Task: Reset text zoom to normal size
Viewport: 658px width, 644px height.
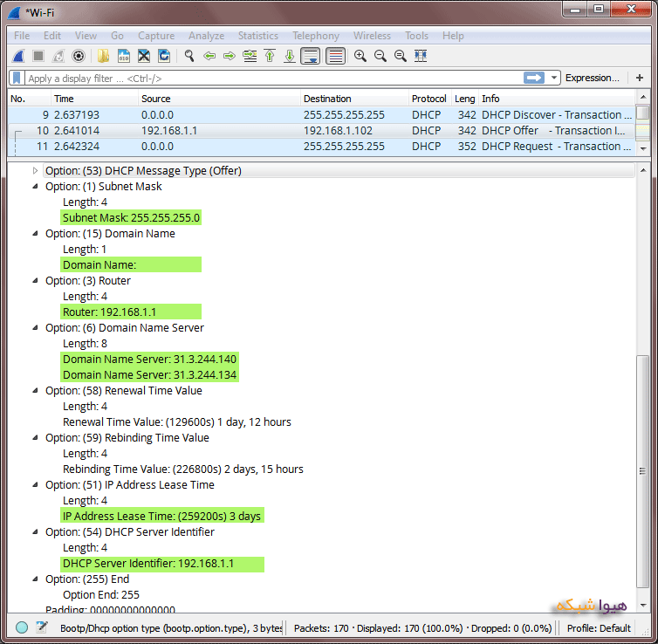Action: [401, 56]
